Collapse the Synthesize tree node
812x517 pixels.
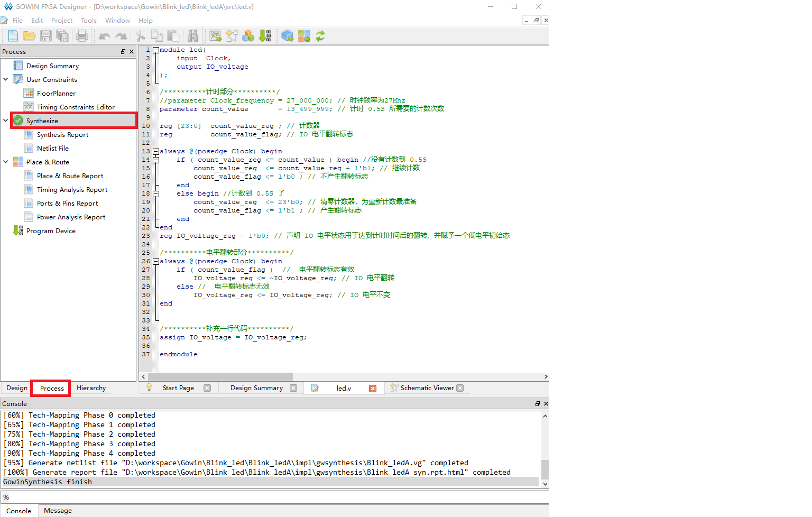click(6, 121)
